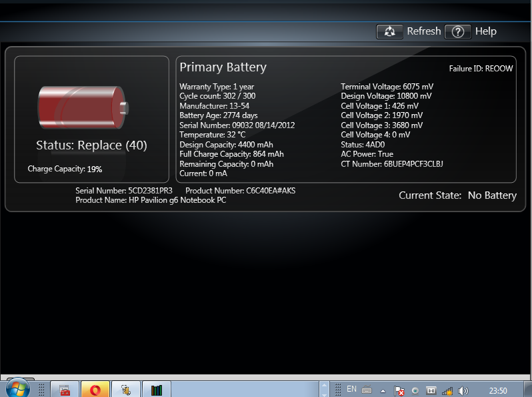Click the webcam tray icon
The width and height of the screenshot is (532, 397).
pos(415,391)
